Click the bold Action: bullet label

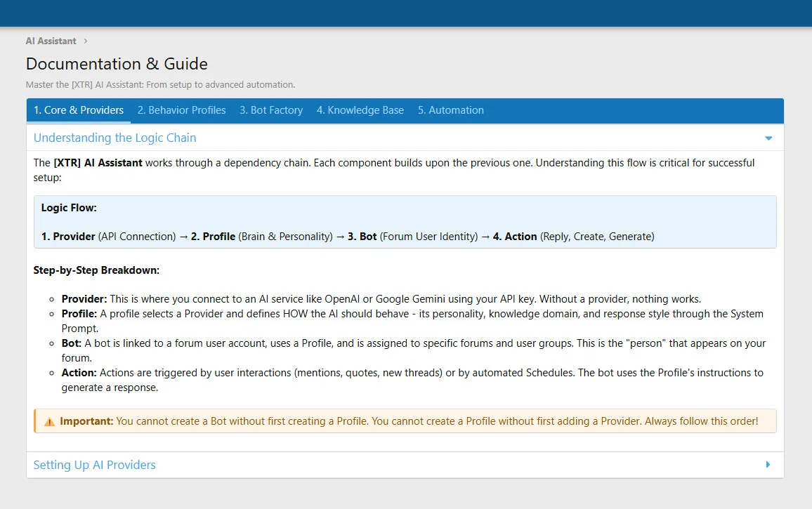point(79,373)
